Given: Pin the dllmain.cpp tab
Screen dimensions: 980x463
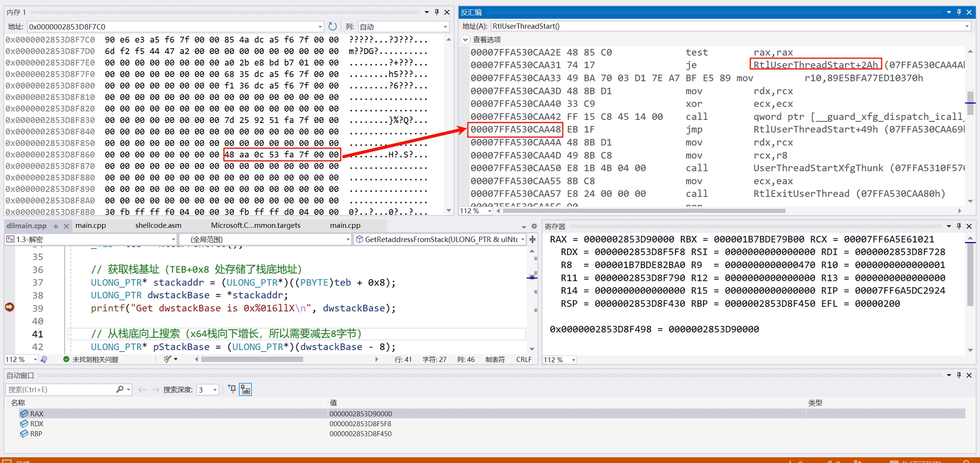Looking at the screenshot, I should coord(56,226).
